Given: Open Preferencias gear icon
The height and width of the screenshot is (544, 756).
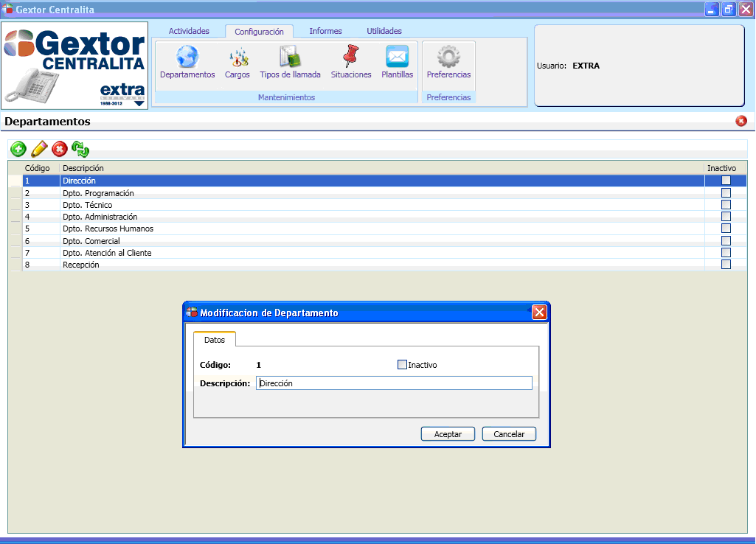Looking at the screenshot, I should tap(448, 57).
